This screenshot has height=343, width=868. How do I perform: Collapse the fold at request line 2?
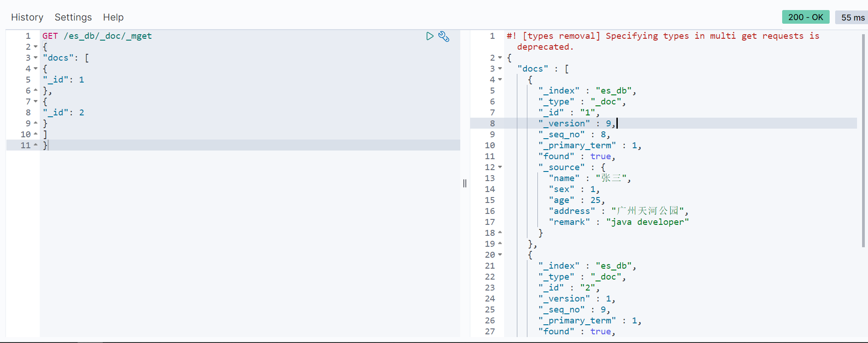36,47
